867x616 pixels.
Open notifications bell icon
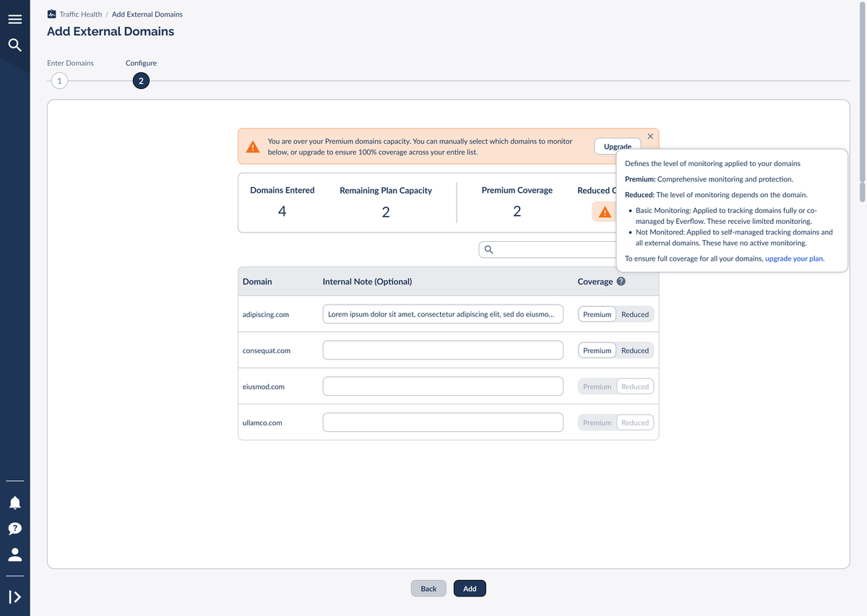click(x=14, y=503)
